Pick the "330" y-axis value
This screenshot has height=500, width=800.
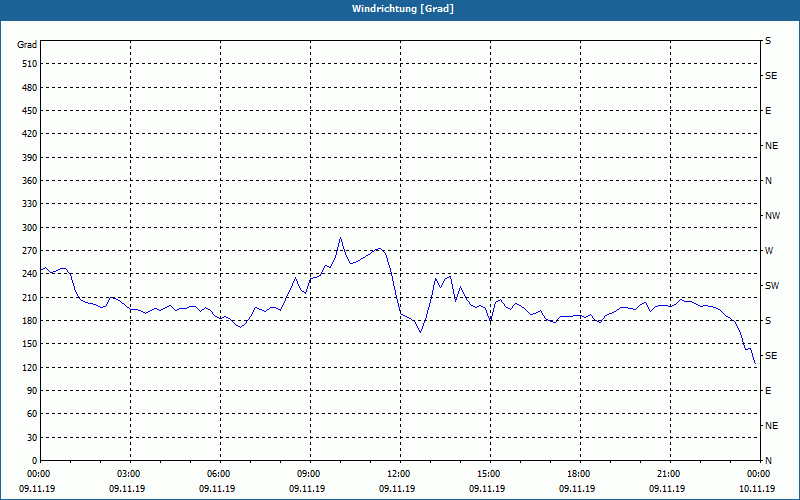pyautogui.click(x=30, y=204)
